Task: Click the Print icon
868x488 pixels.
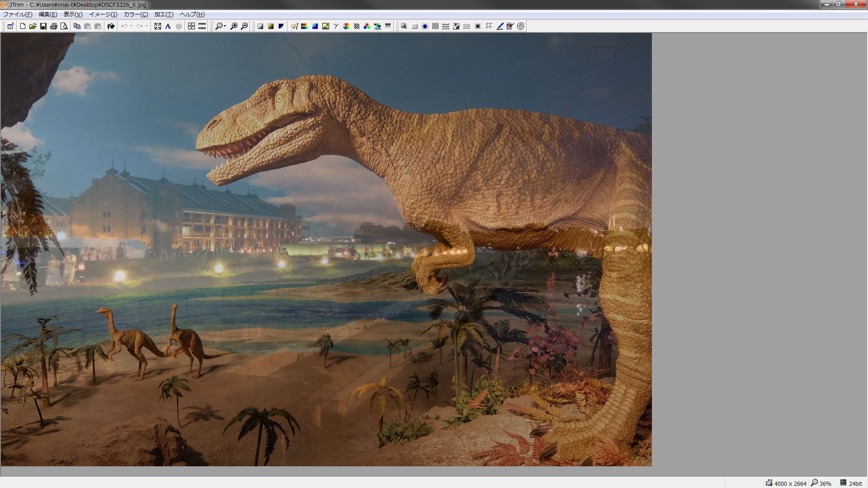Action: tap(54, 26)
